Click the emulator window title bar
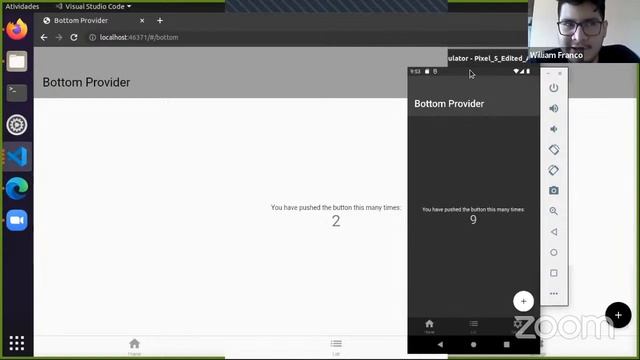 click(487, 58)
